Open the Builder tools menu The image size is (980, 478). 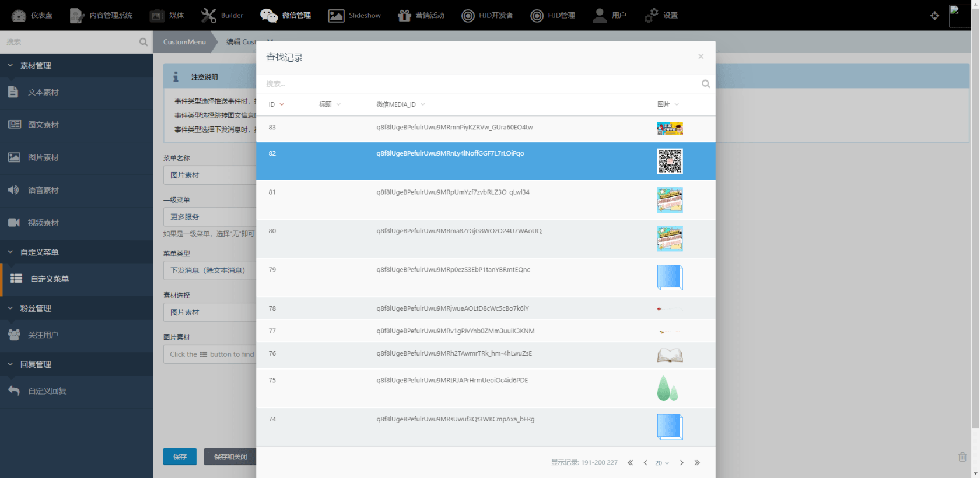point(222,16)
